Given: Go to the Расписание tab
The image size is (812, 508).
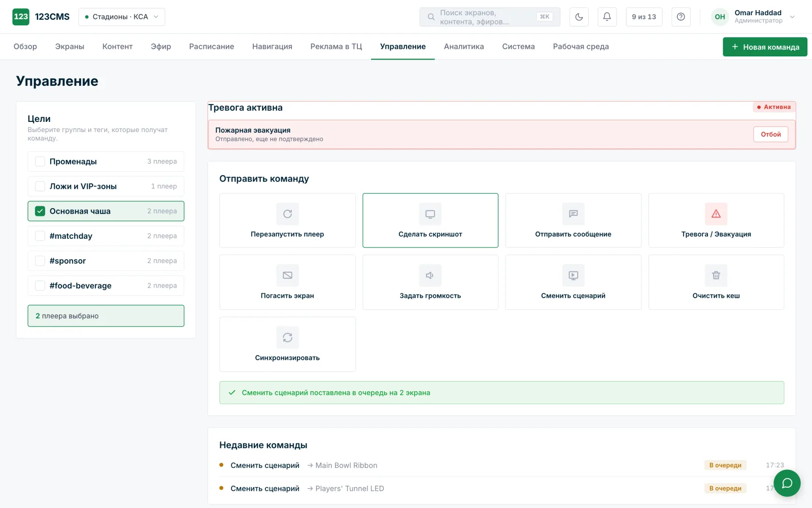Looking at the screenshot, I should tap(212, 47).
